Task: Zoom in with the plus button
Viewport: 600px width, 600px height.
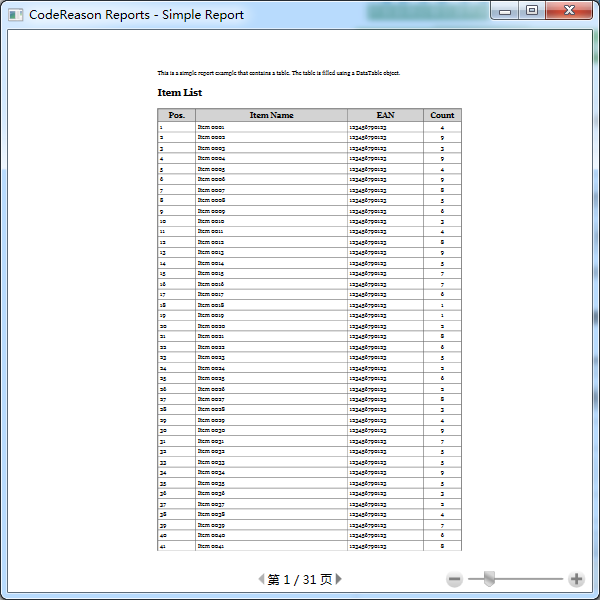Action: click(x=576, y=579)
